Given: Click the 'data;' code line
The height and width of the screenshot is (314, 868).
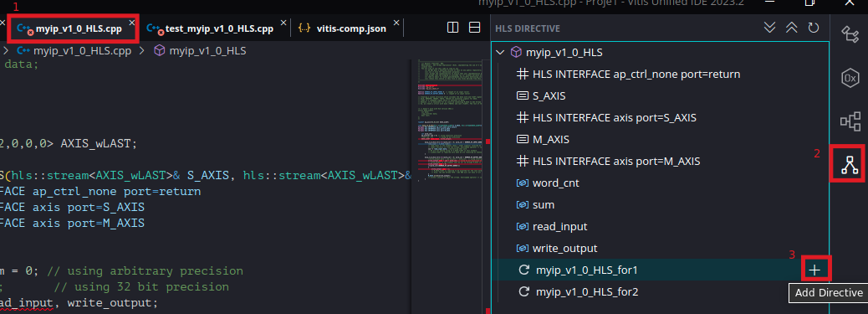Looking at the screenshot, I should click(22, 64).
